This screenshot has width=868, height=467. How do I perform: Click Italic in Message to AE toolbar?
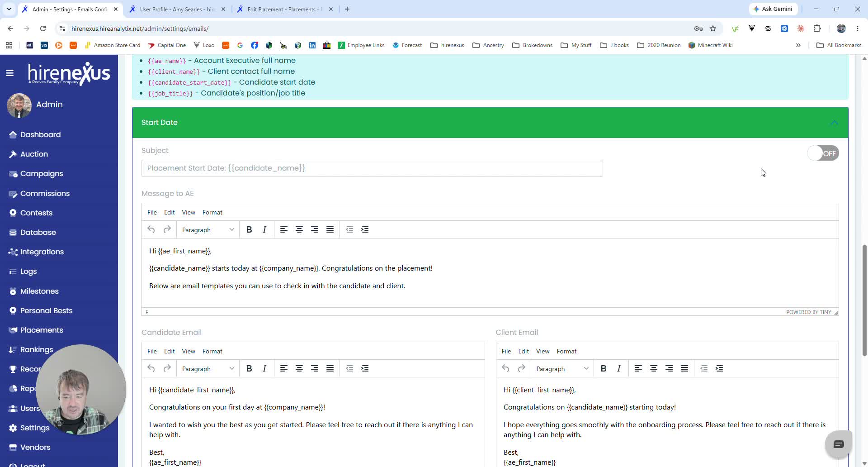[264, 230]
